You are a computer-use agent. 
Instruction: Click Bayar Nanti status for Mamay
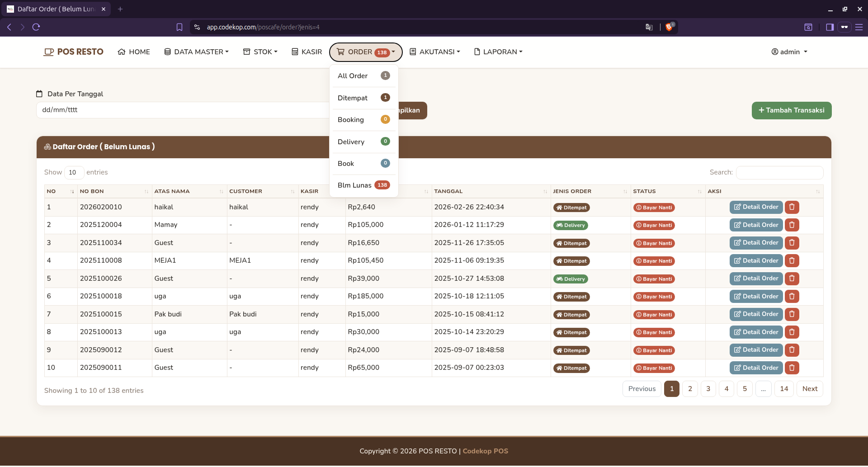tap(654, 225)
